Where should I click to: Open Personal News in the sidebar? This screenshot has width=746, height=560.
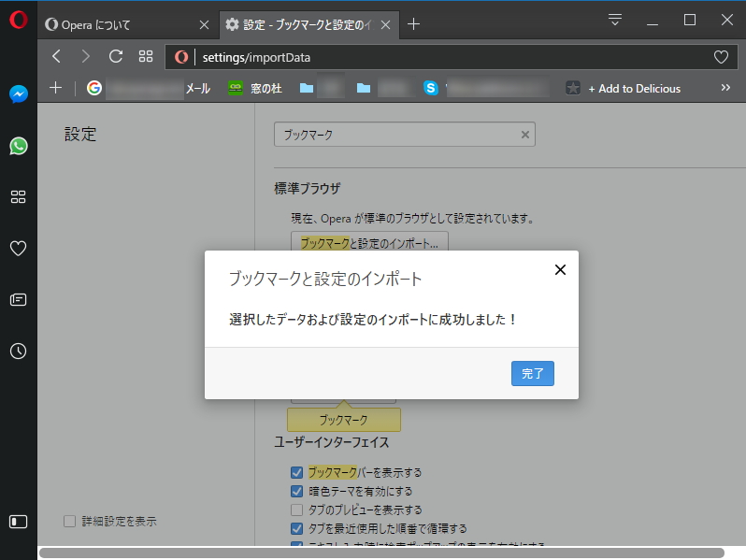[x=18, y=300]
